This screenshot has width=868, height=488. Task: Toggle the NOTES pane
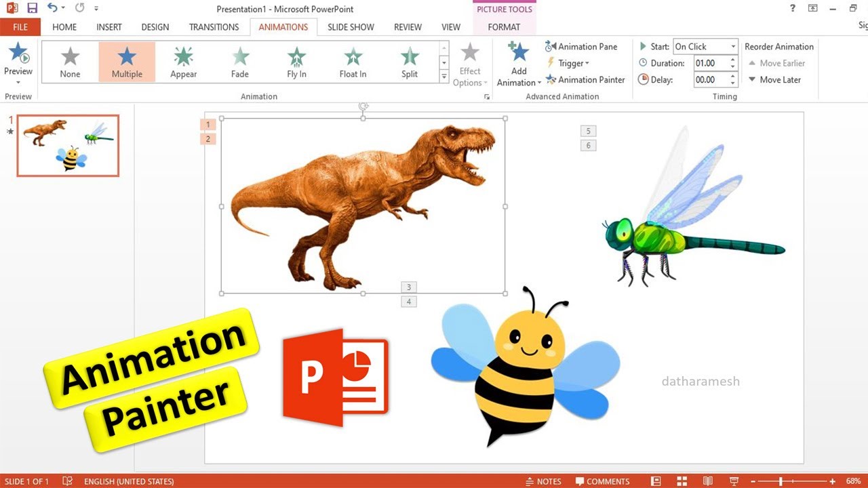pyautogui.click(x=543, y=481)
